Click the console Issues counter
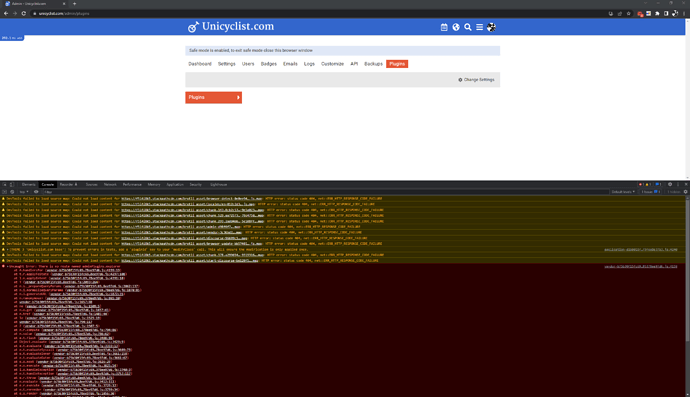The width and height of the screenshot is (690, 397). [x=651, y=192]
